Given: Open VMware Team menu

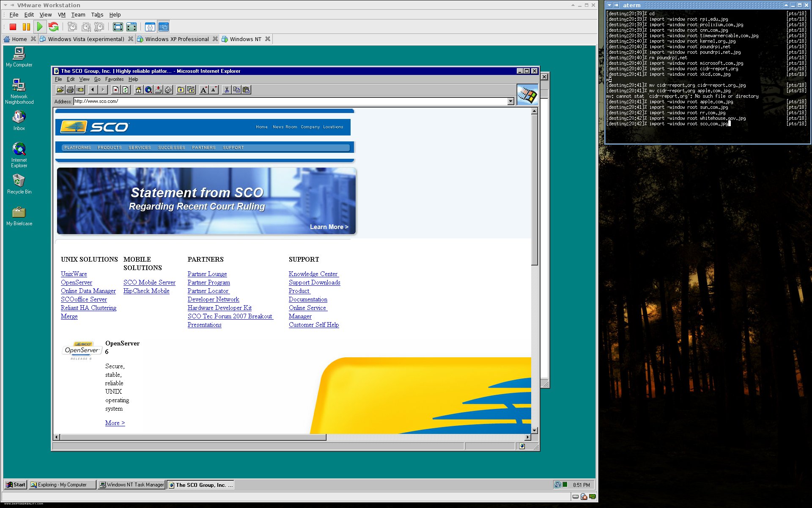Looking at the screenshot, I should coord(78,15).
